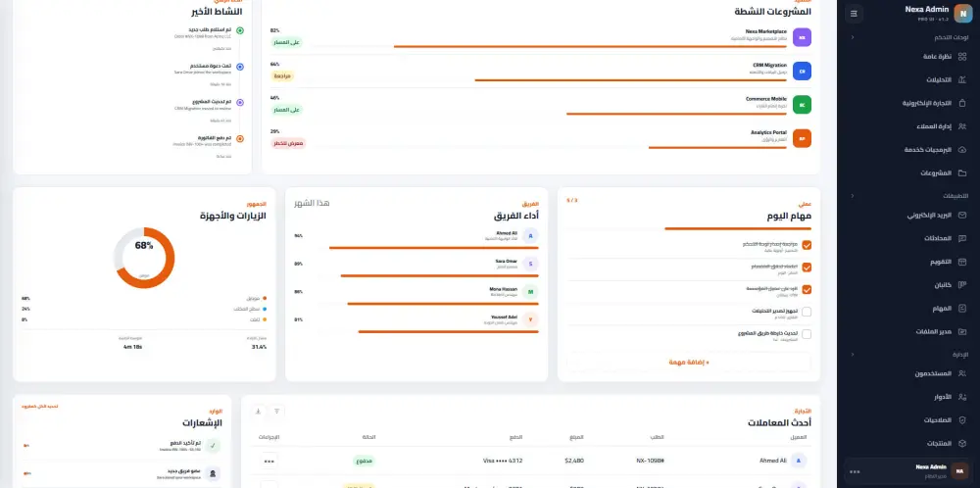Click the التقويم calendar icon

point(962,262)
